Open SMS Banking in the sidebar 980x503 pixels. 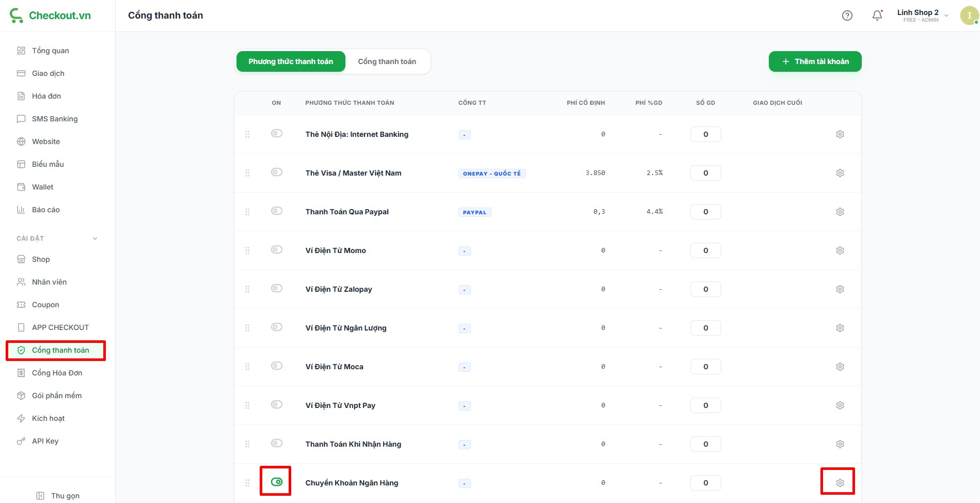click(x=54, y=119)
